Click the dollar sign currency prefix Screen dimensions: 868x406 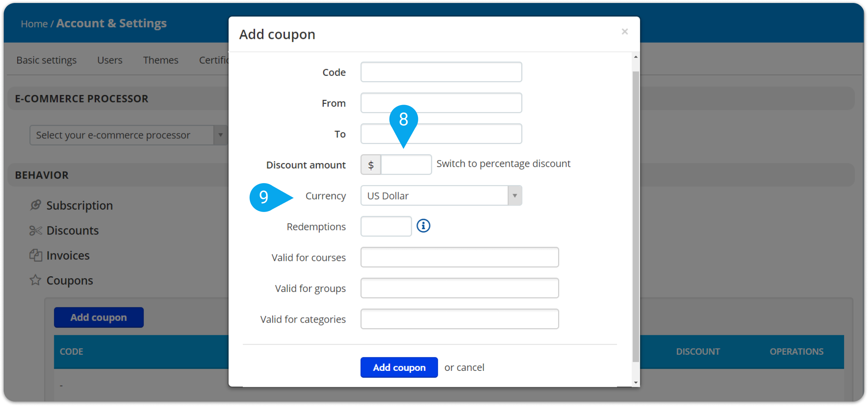pos(371,165)
